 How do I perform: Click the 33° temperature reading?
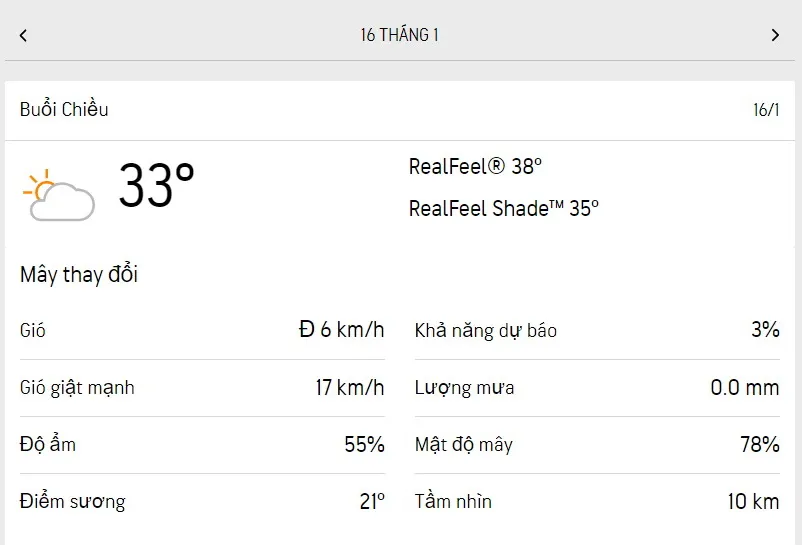pos(156,186)
